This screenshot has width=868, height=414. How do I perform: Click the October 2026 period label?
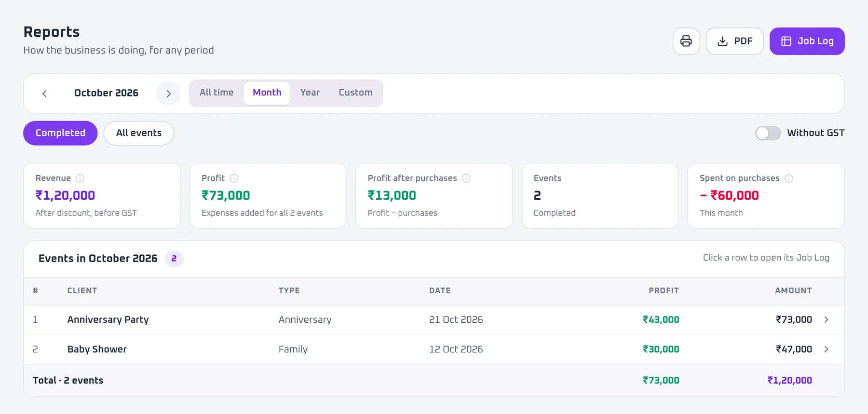click(106, 93)
